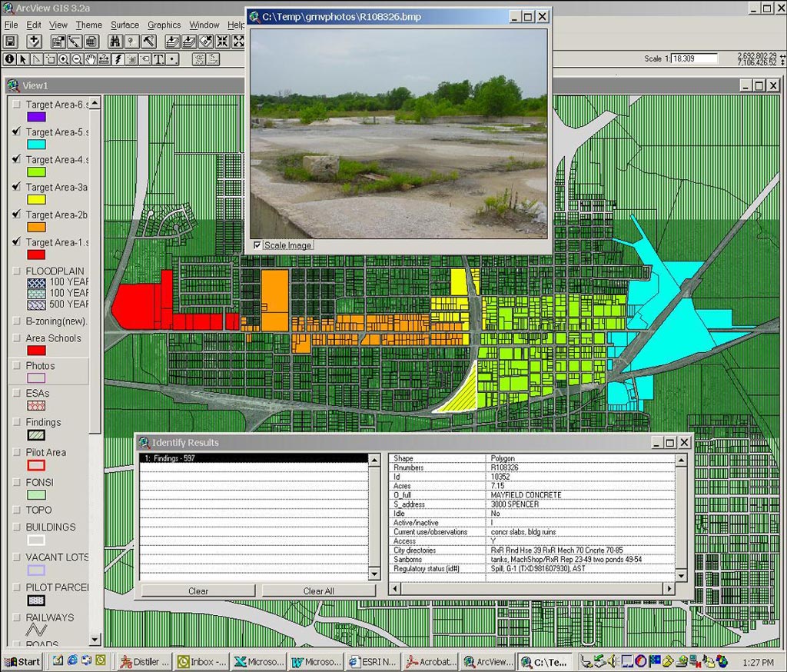Enable the Target Area-6 theme checkbox
This screenshot has height=672, width=787.
[17, 104]
